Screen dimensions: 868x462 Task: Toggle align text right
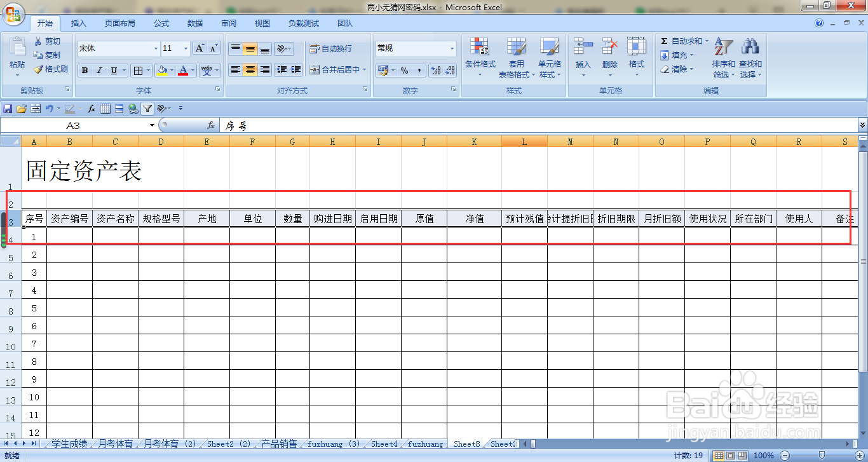[265, 70]
